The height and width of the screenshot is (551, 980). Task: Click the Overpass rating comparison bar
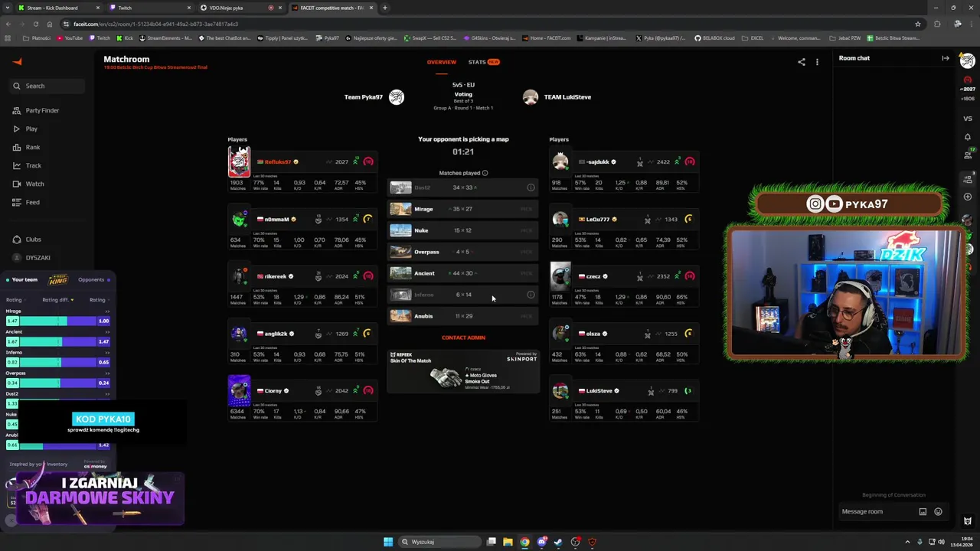[x=57, y=383]
